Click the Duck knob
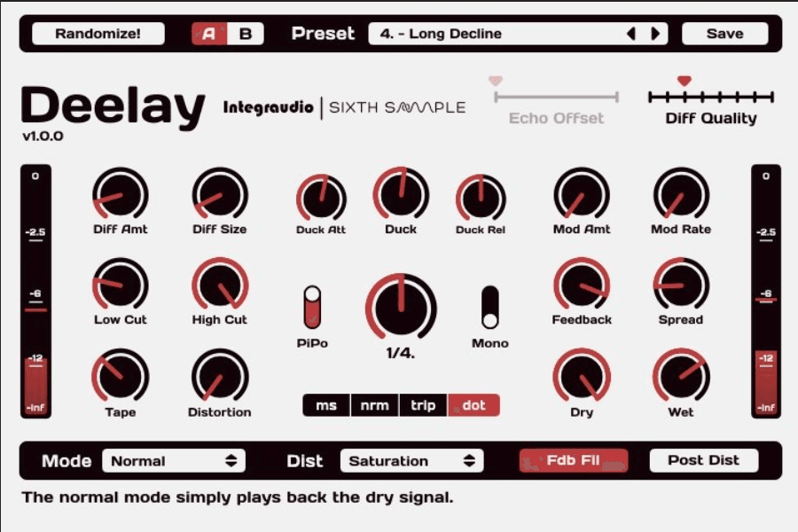798x532 pixels. click(x=401, y=194)
